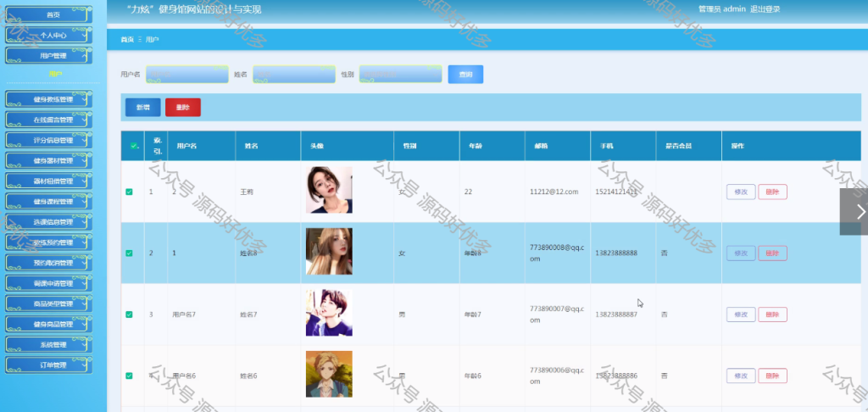The image size is (868, 412).
Task: Collapse 用户管理 in the sidebar
Action: pos(48,55)
